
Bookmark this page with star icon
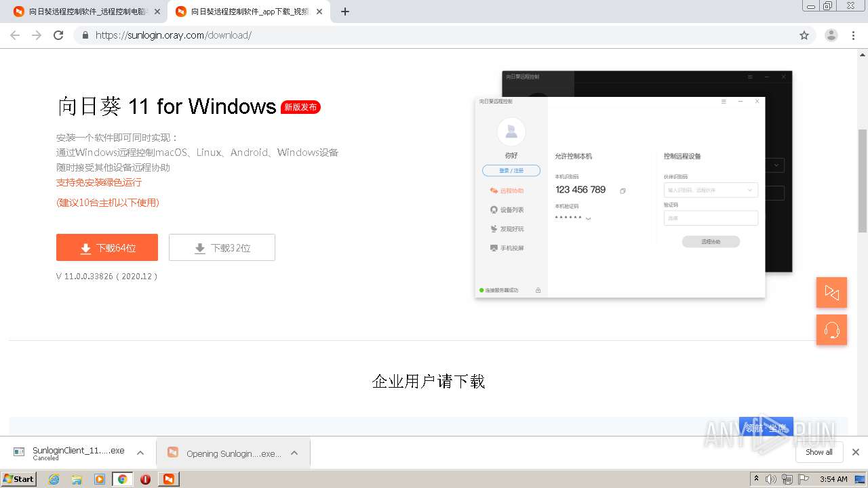[x=804, y=35]
